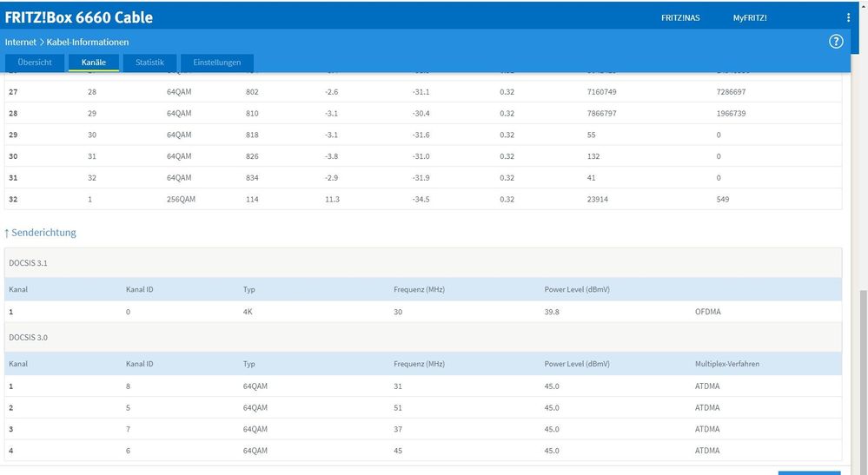Click the frequency 30 cell in DOCSIS 3.1
The image size is (868, 475).
pyautogui.click(x=398, y=312)
